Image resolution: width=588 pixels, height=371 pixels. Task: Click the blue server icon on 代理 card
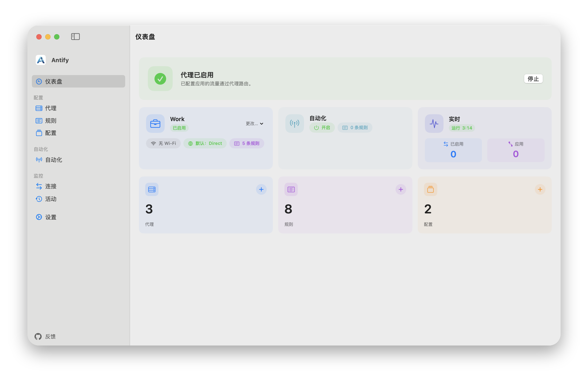[x=152, y=189]
